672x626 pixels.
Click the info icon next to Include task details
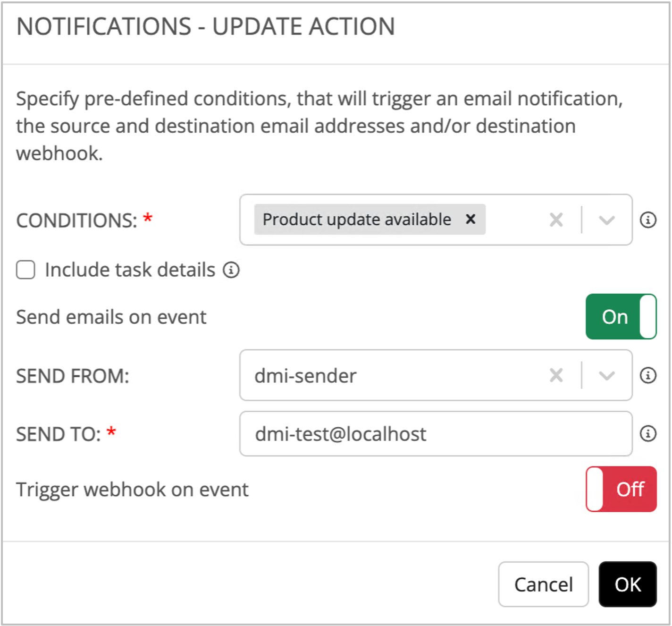(231, 270)
